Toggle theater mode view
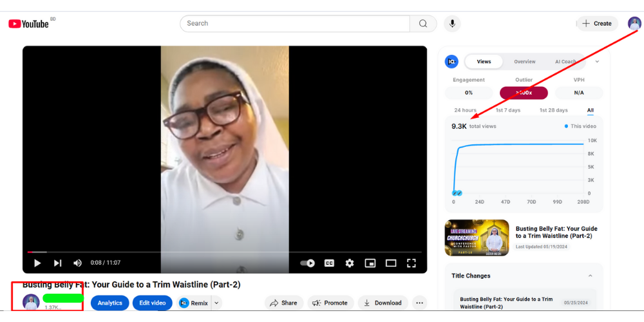Viewport: 644px width, 322px height. click(391, 263)
